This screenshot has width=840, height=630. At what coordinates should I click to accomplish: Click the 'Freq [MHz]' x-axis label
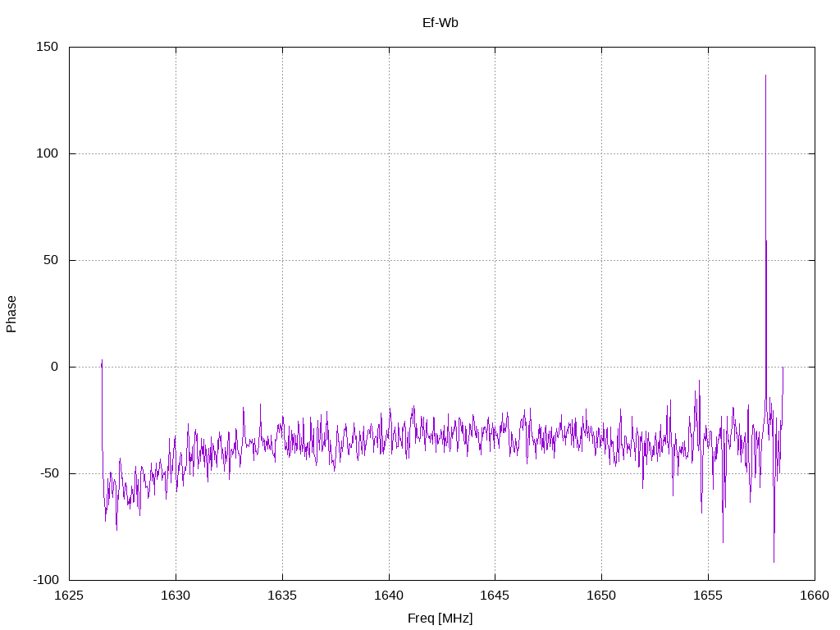440,619
